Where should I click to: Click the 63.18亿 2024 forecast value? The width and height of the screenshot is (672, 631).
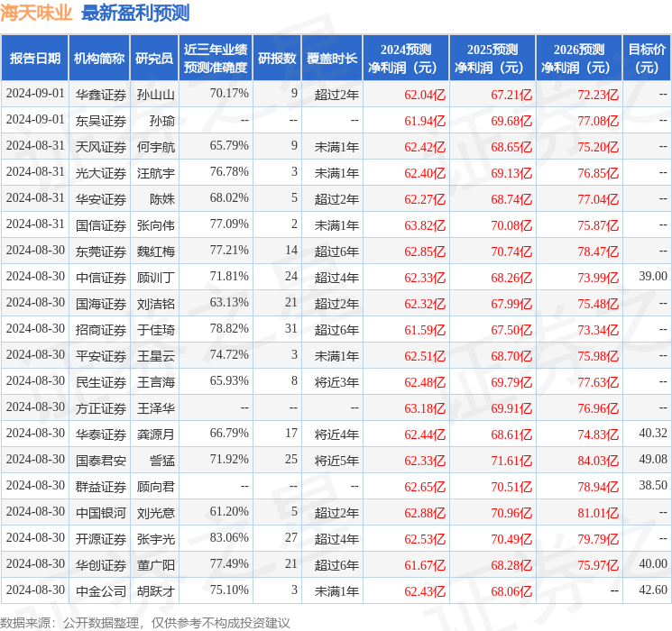(x=425, y=408)
